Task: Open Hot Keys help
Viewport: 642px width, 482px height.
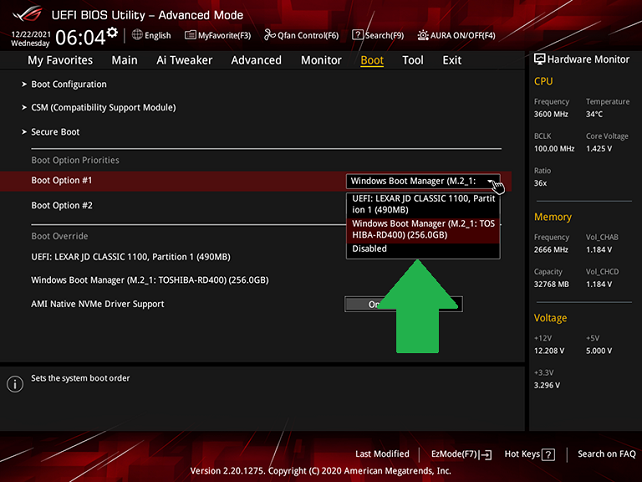Action: [529, 454]
